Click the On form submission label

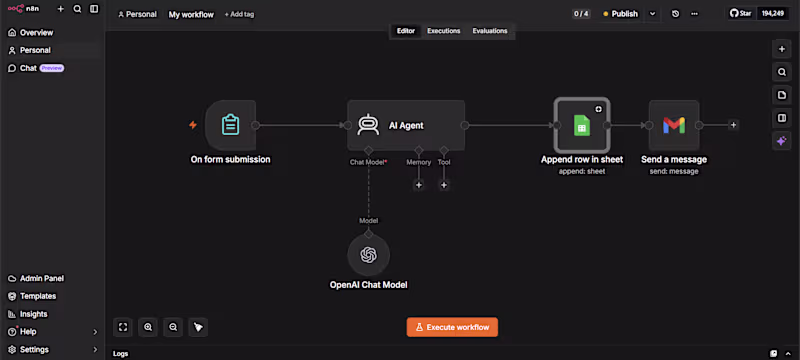coord(230,160)
